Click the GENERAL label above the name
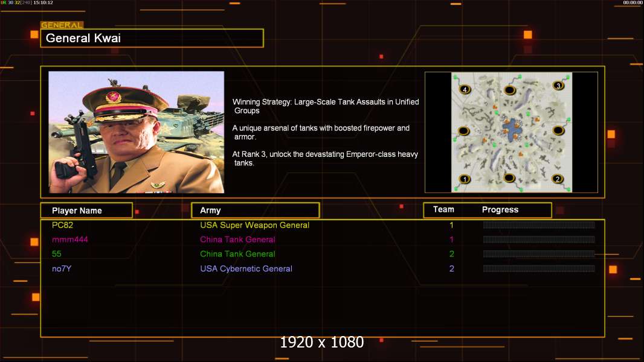The height and width of the screenshot is (362, 644). coord(62,25)
